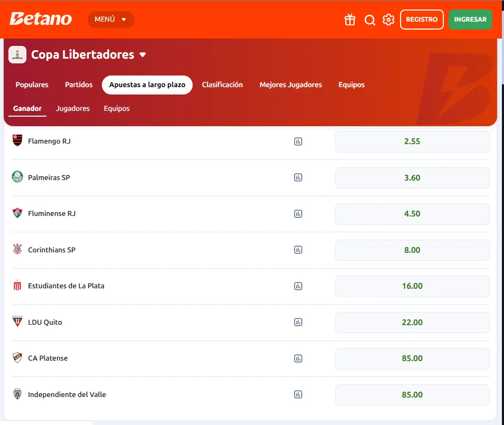
Task: Click the Corinthians SP team name
Action: point(52,250)
